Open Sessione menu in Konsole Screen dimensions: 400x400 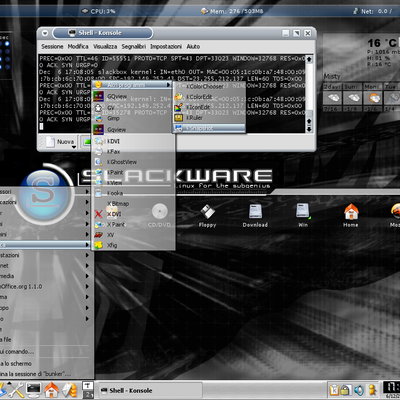[x=52, y=46]
